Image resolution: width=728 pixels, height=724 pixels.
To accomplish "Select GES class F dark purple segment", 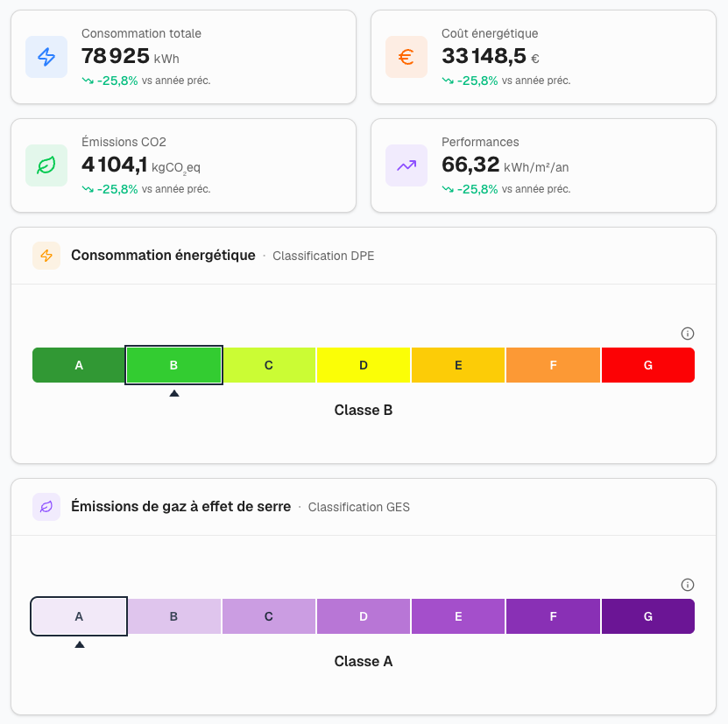I will 553,616.
